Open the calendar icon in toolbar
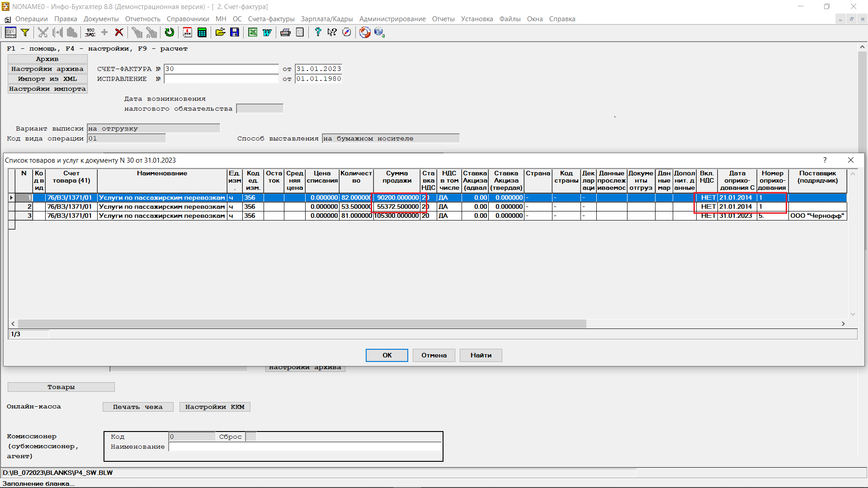Image resolution: width=868 pixels, height=488 pixels. [x=187, y=32]
